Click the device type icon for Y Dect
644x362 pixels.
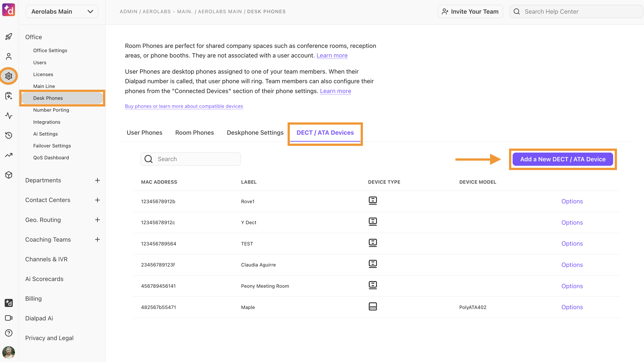click(373, 221)
